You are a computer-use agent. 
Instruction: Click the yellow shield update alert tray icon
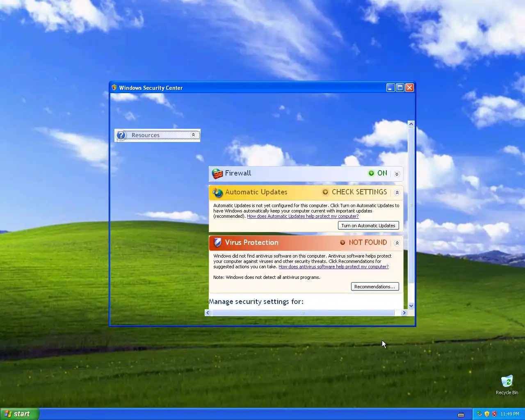[487, 414]
